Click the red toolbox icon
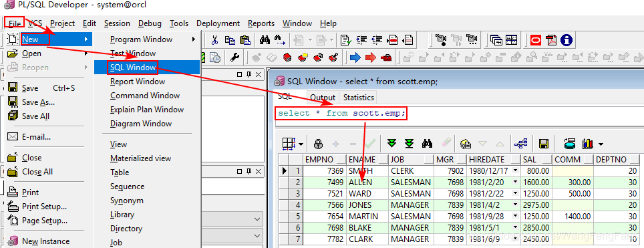 [386, 57]
